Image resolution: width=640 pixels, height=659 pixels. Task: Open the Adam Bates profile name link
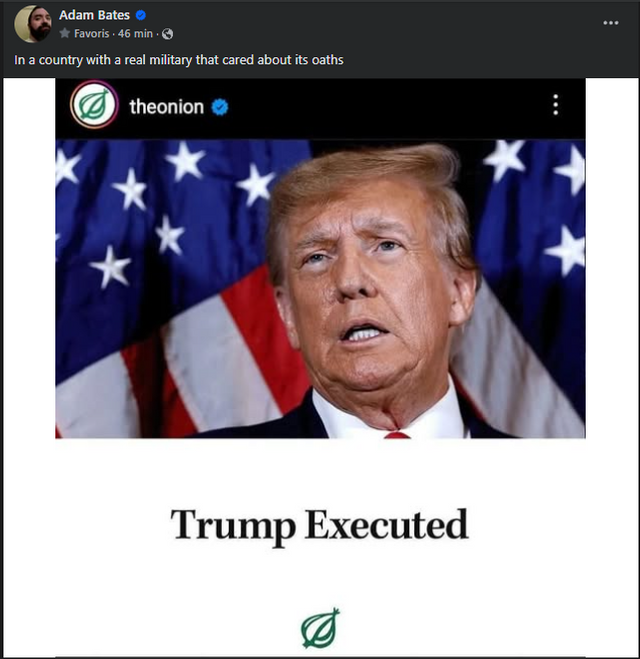click(x=94, y=15)
